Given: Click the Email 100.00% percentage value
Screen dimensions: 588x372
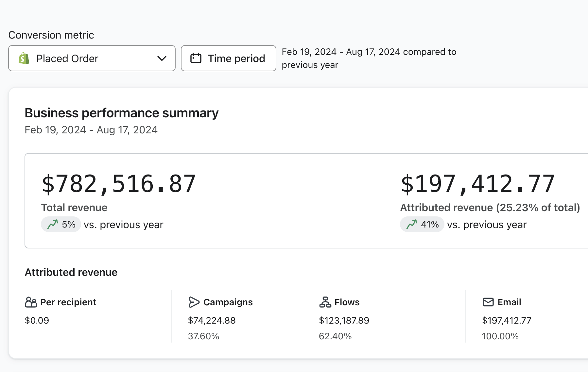Looking at the screenshot, I should click(500, 336).
